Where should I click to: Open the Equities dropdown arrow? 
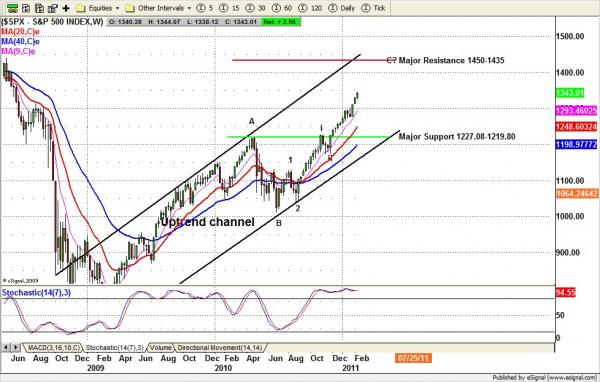pos(117,8)
